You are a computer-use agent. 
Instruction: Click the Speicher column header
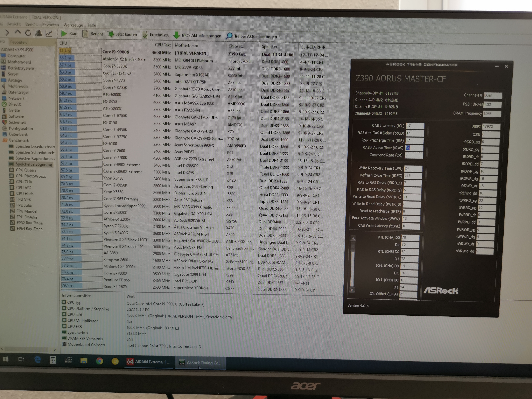point(269,47)
